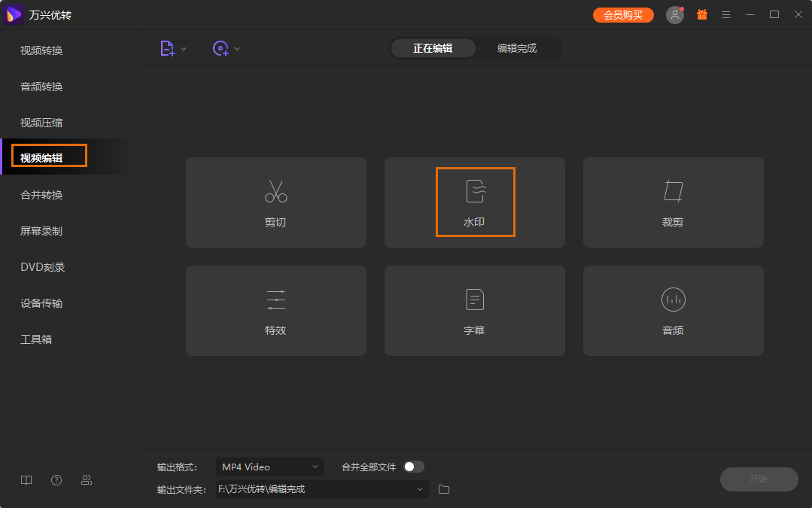Expand the output folder path dropdown

click(x=420, y=489)
